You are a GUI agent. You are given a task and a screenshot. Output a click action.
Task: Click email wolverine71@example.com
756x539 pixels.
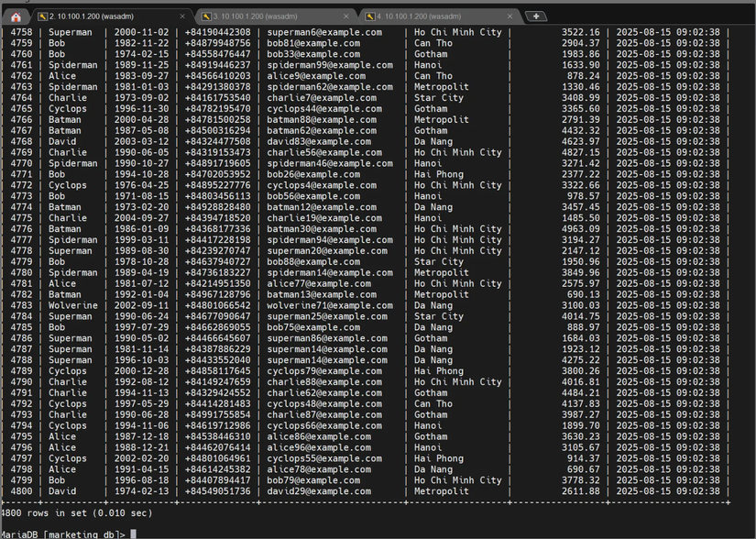[x=330, y=305]
